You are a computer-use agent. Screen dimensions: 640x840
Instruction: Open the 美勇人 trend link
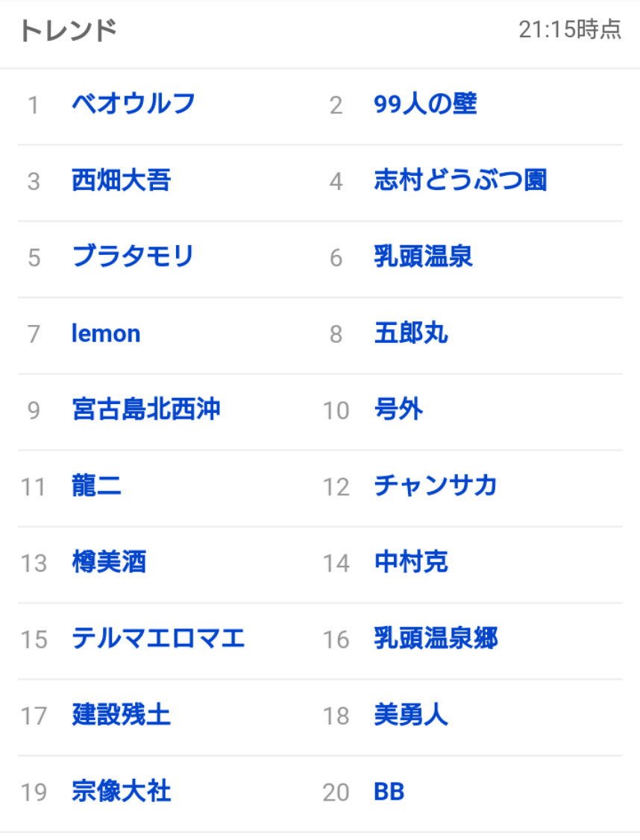click(x=411, y=716)
